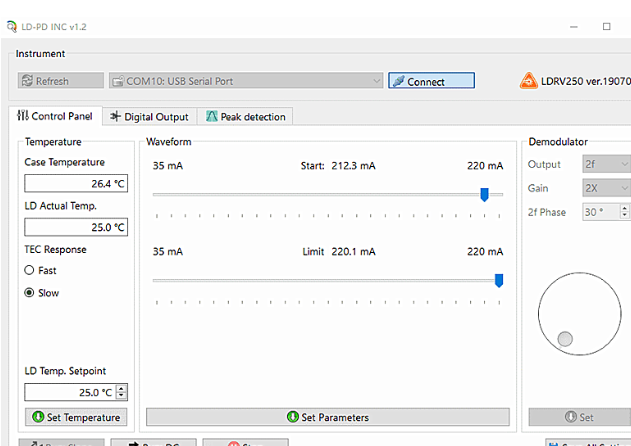Click the Limit 220.1 mA value text
The width and height of the screenshot is (631, 446).
(x=353, y=252)
